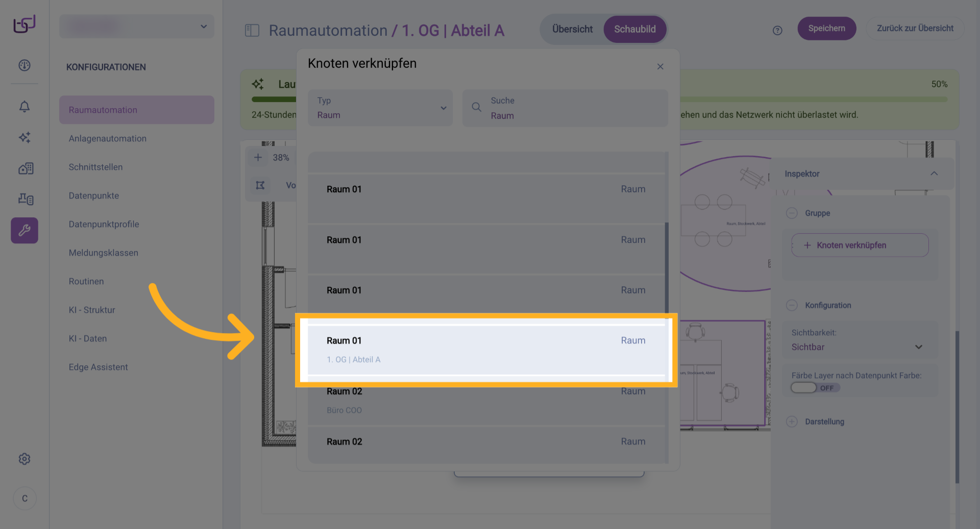Click the Speichern button
The width and height of the screenshot is (980, 529).
tap(826, 29)
